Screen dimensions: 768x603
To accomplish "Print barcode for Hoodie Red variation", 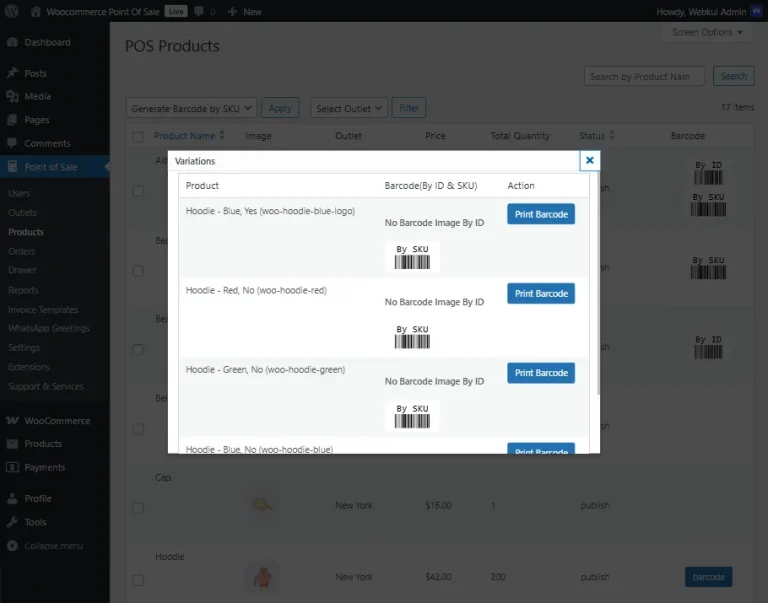I will (x=540, y=293).
